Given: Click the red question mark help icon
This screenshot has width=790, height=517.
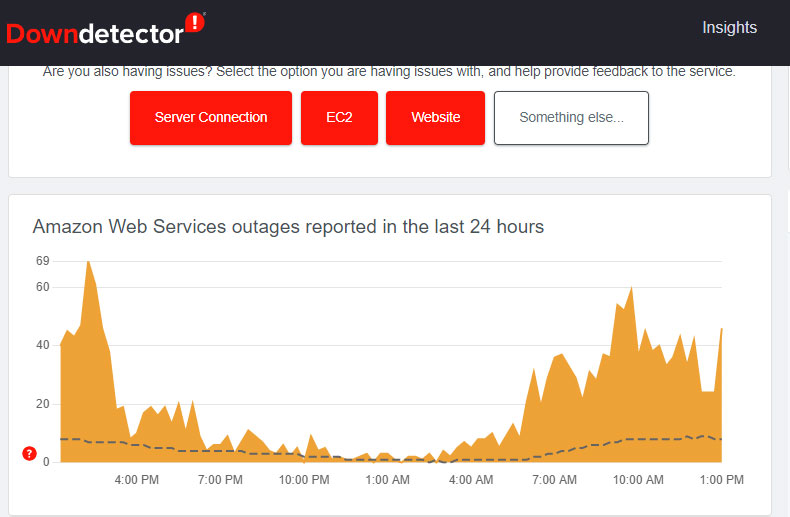Looking at the screenshot, I should pyautogui.click(x=29, y=454).
